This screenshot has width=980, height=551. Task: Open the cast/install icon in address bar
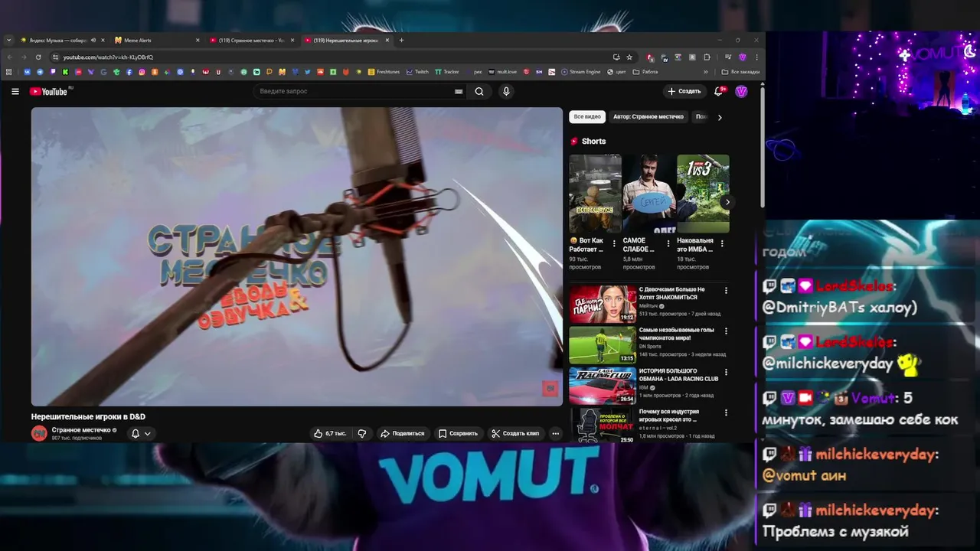(x=616, y=57)
